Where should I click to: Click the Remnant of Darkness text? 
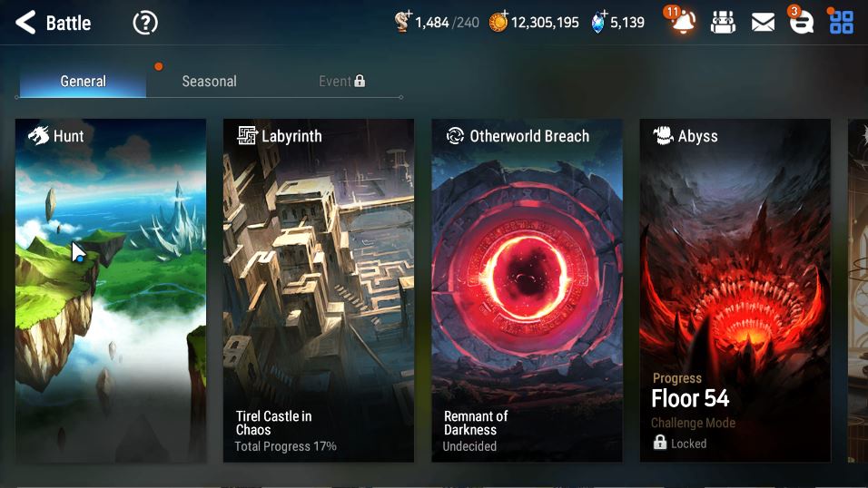476,423
